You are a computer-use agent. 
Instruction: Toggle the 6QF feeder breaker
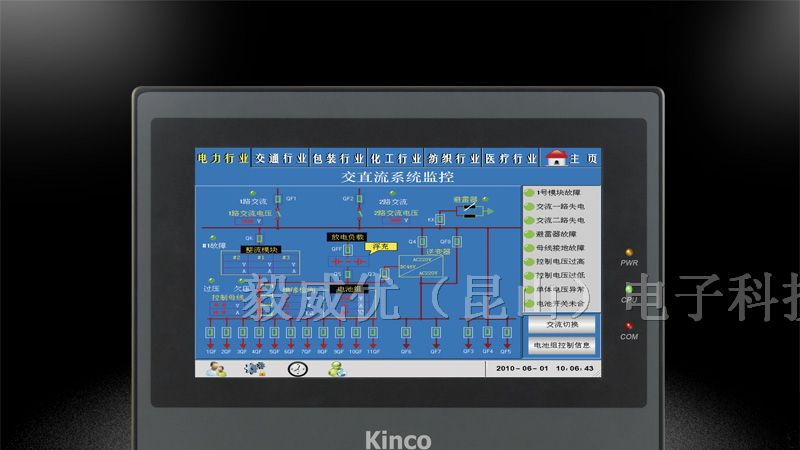(x=290, y=333)
